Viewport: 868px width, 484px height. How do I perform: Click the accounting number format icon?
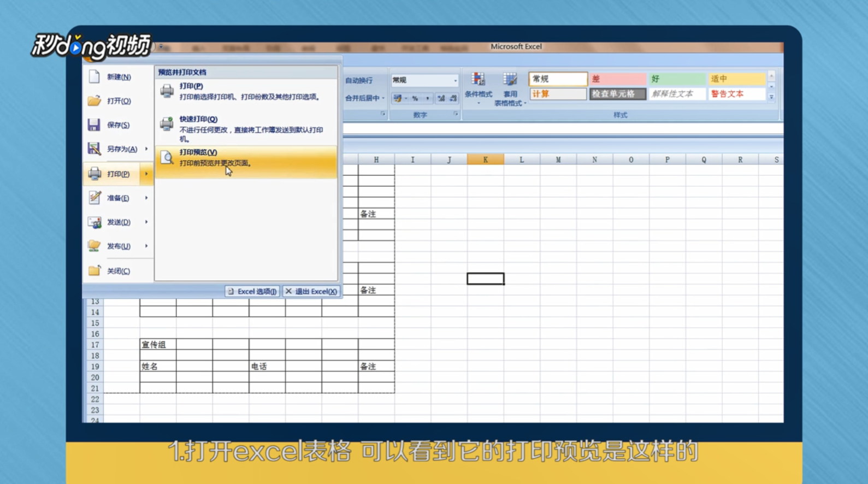(398, 98)
